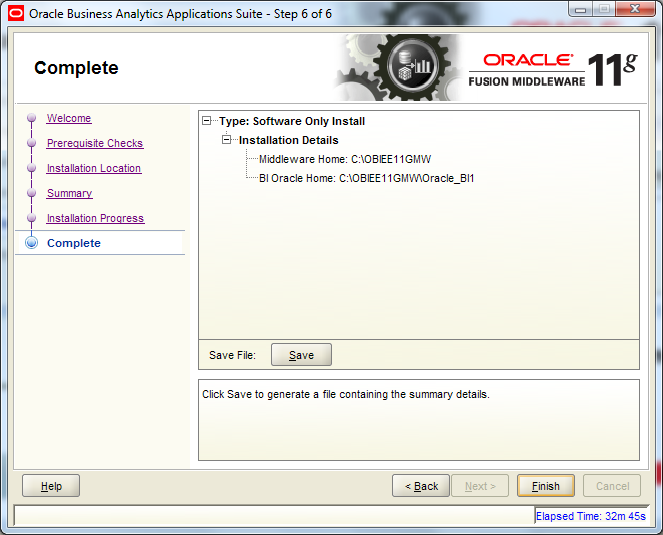Click the Welcome step bullet icon
Image resolution: width=663 pixels, height=535 pixels.
pyautogui.click(x=31, y=118)
